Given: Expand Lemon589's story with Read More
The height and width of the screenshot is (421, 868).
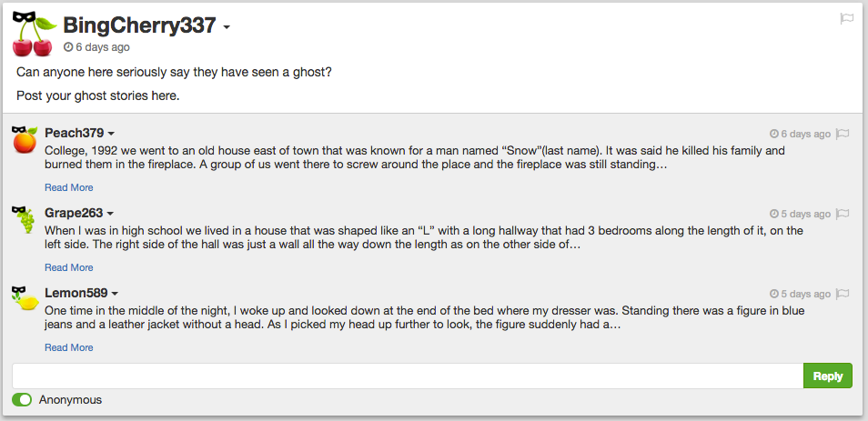Looking at the screenshot, I should 69,347.
